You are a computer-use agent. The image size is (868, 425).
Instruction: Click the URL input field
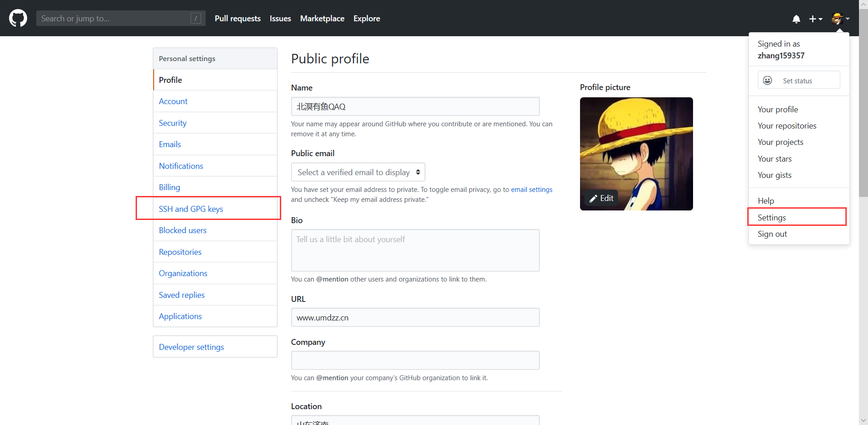click(415, 317)
